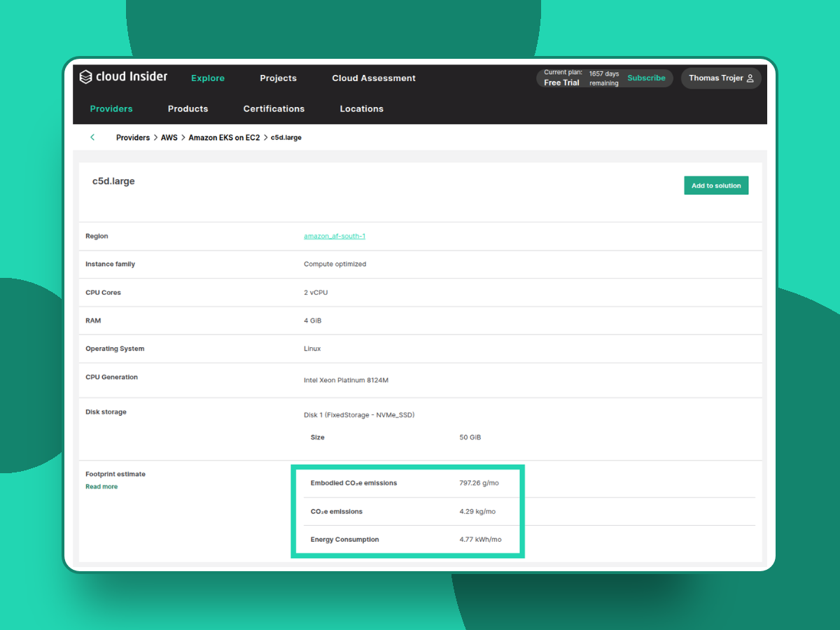Navigate to AWS breadcrumb
Screen dimensions: 840x630
[x=169, y=138]
